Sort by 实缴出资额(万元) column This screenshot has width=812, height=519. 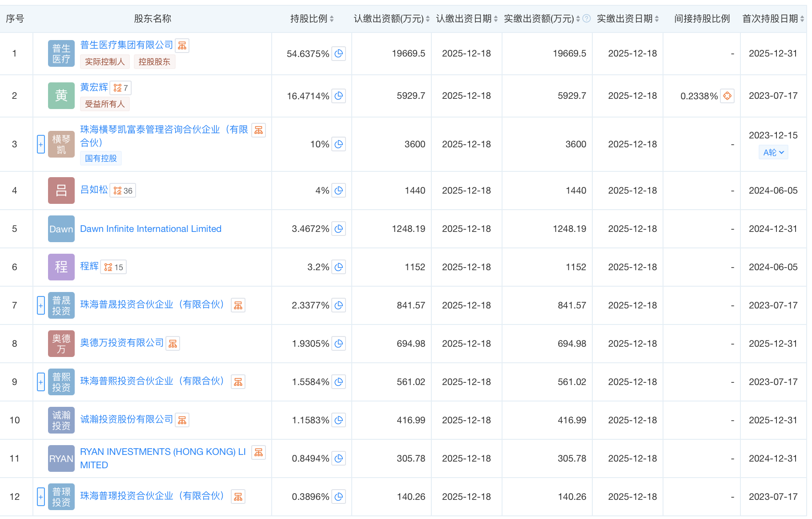tap(578, 19)
